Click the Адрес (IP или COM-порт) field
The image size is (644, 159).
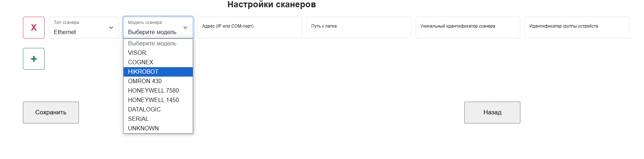click(x=249, y=28)
